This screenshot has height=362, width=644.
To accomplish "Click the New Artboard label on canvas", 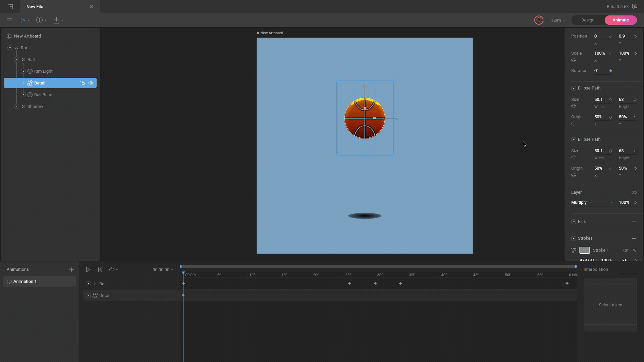I will (272, 33).
